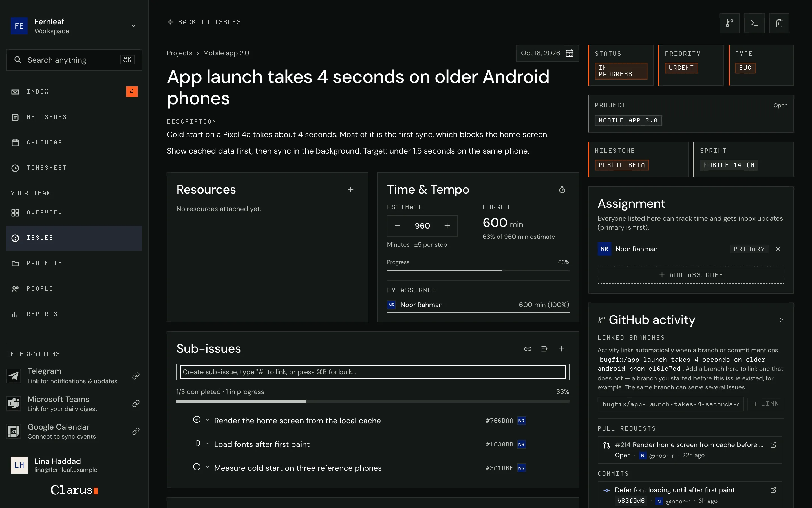Change the Bug type tag
Image resolution: width=812 pixels, height=508 pixels.
[x=745, y=68]
